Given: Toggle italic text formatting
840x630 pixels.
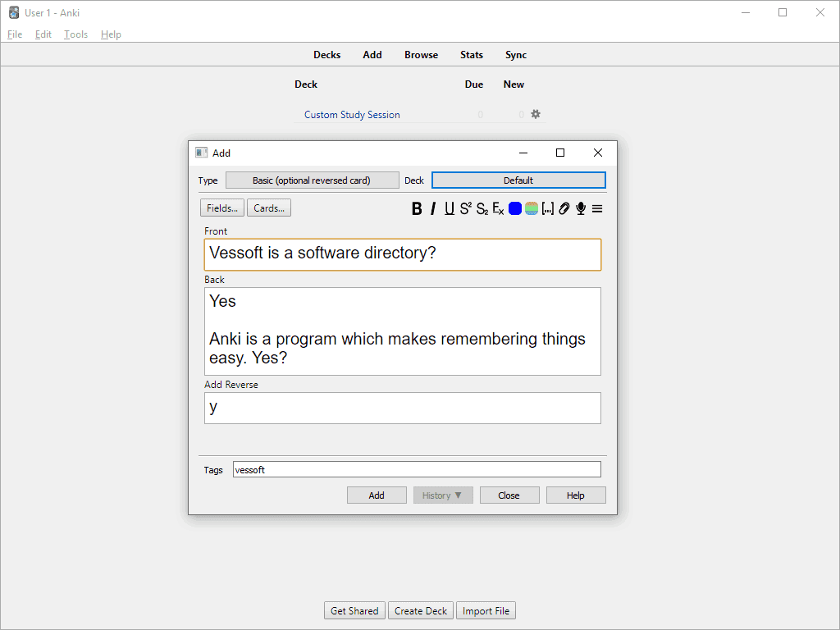Looking at the screenshot, I should pyautogui.click(x=433, y=208).
